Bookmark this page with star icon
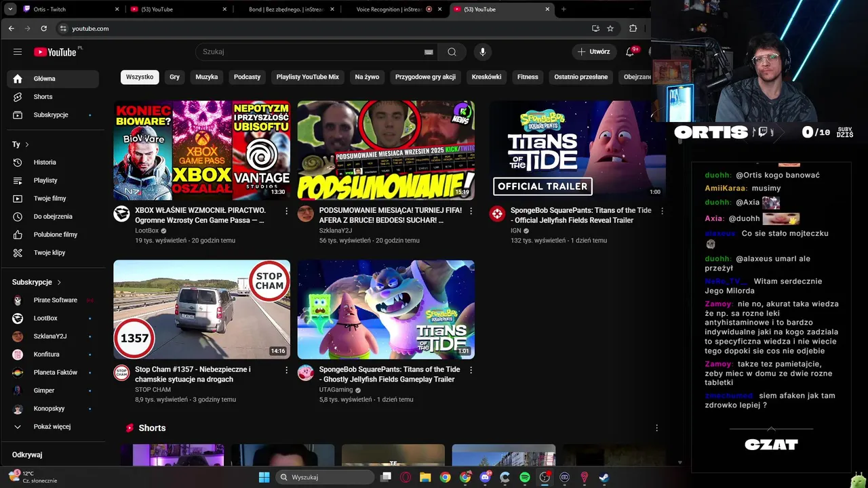The width and height of the screenshot is (868, 488). point(610,28)
